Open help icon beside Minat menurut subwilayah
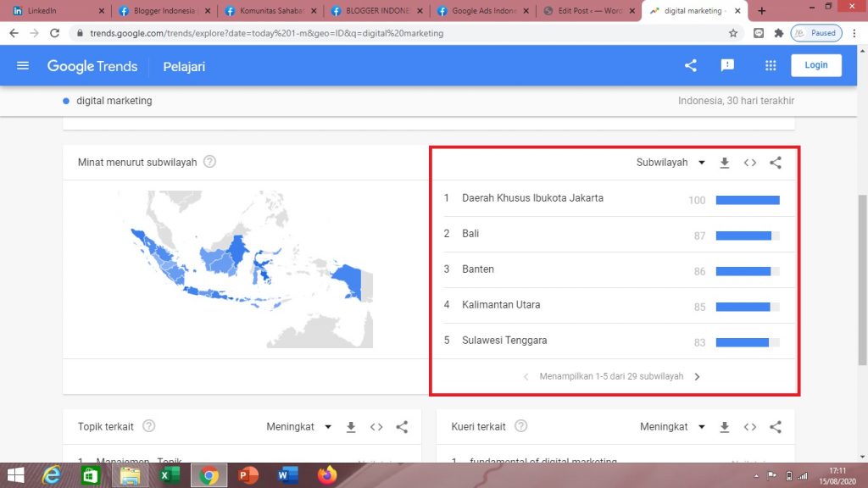 (209, 162)
